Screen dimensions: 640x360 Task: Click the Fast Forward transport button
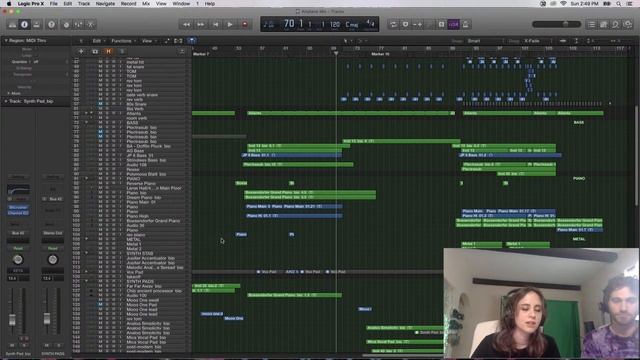pyautogui.click(x=201, y=24)
